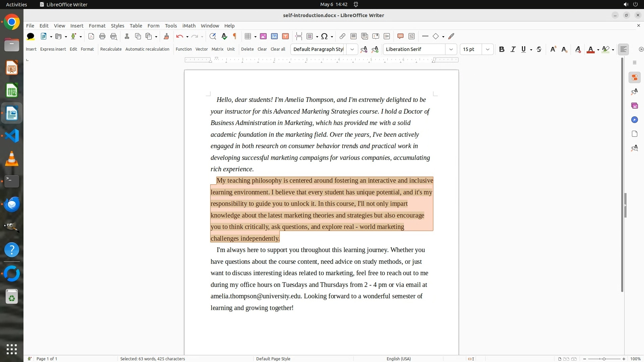Viewport: 644px width, 362px height.
Task: Click the Recalculate button
Action: [111, 49]
